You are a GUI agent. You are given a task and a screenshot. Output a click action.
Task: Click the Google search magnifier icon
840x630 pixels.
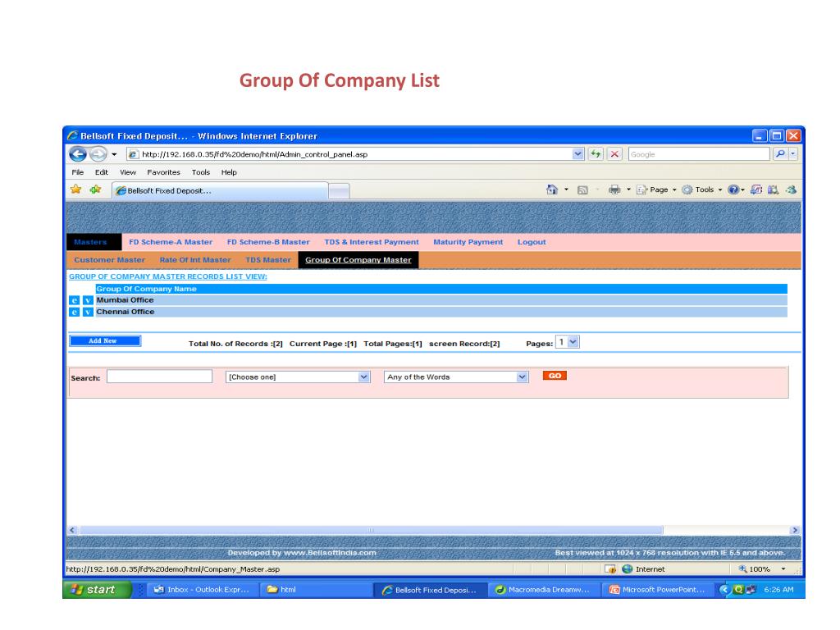point(780,154)
